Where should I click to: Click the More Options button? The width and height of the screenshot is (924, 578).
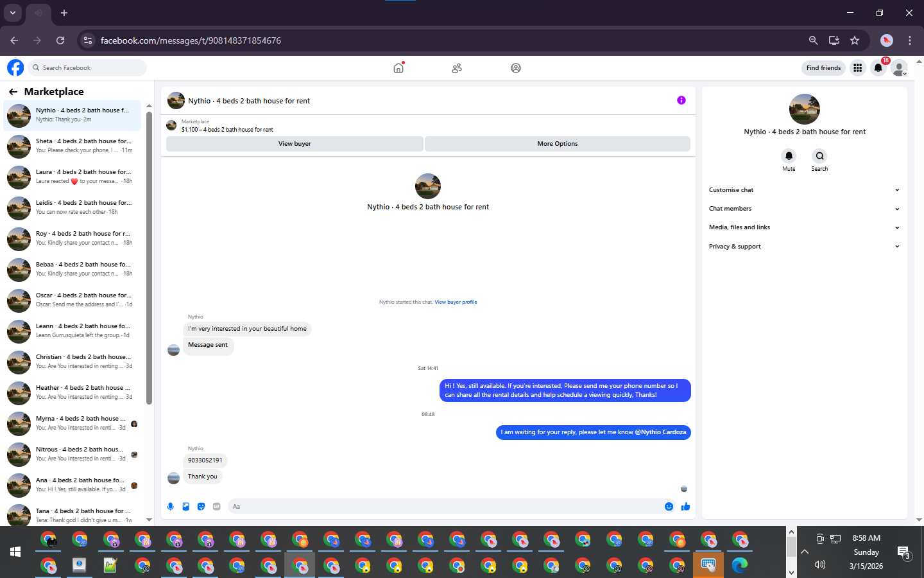coord(558,144)
